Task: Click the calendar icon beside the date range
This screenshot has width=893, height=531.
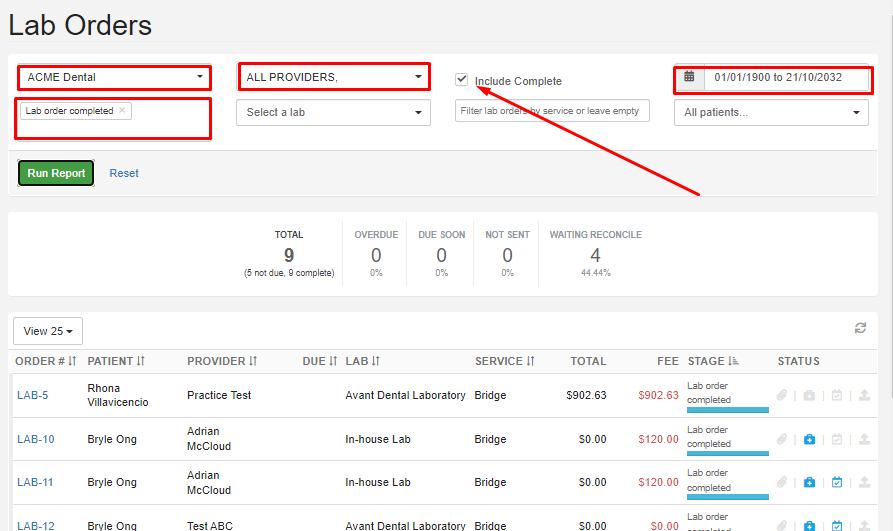Action: pyautogui.click(x=689, y=77)
